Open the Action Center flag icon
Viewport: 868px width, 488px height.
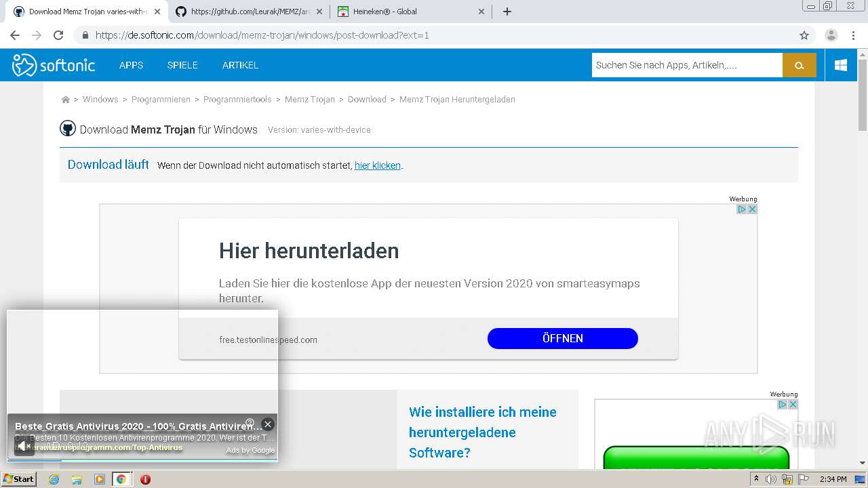(804, 479)
